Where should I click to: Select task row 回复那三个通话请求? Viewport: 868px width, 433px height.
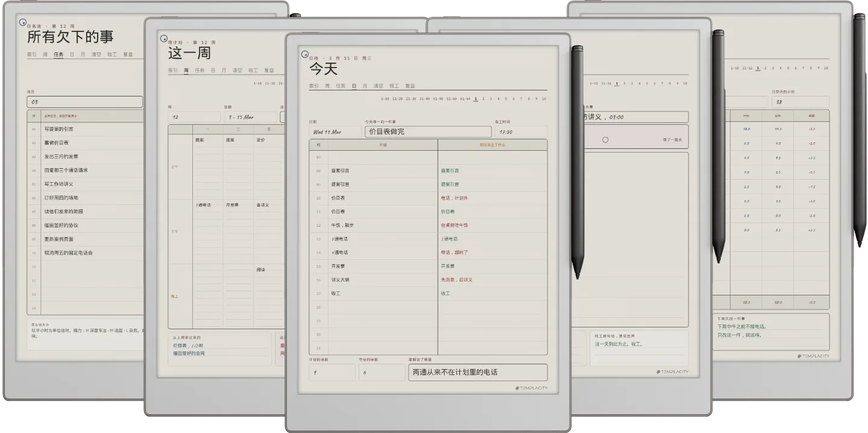[85, 171]
